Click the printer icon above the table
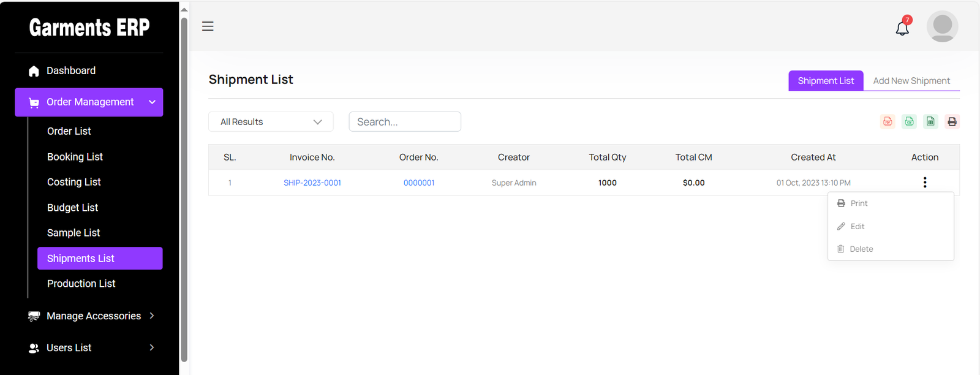Screen dimensions: 980x375 point(952,121)
